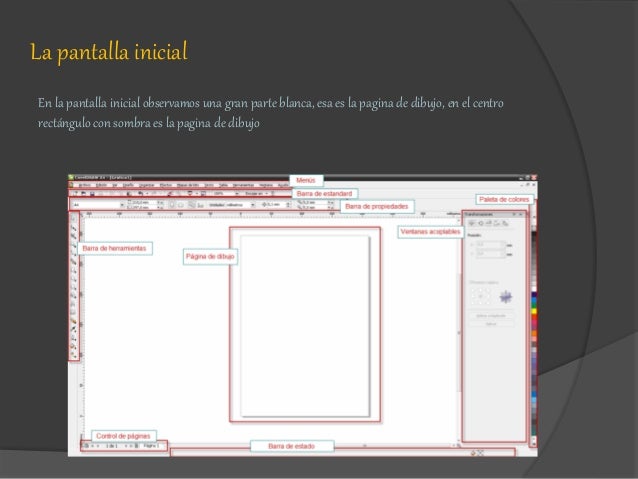Pick the black swatch in the color palette

(534, 234)
